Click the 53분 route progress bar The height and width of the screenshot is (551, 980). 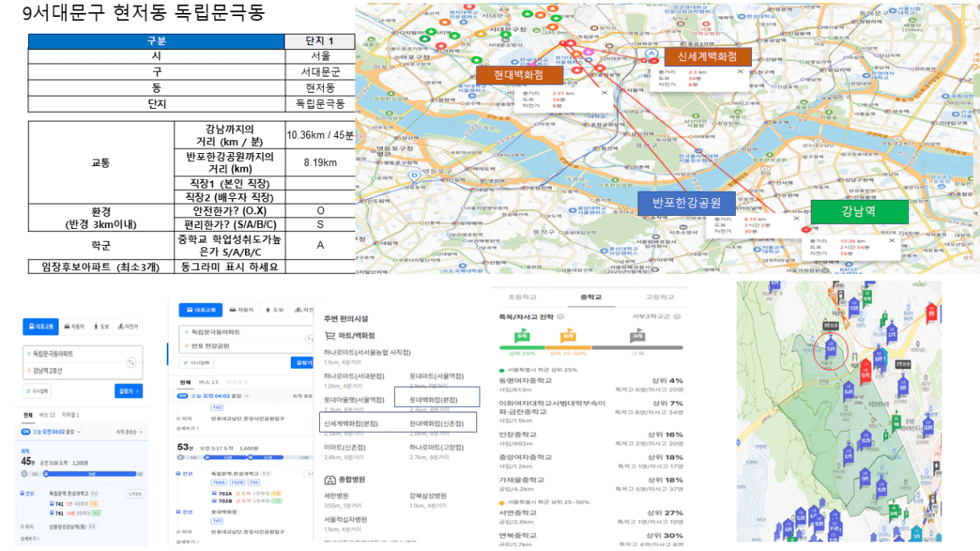coord(245,457)
